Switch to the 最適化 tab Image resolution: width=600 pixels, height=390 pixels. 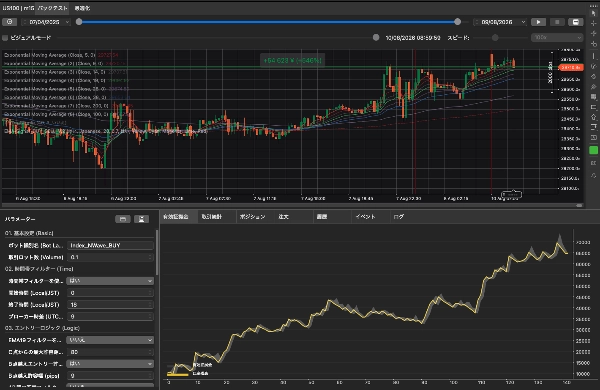click(x=82, y=8)
